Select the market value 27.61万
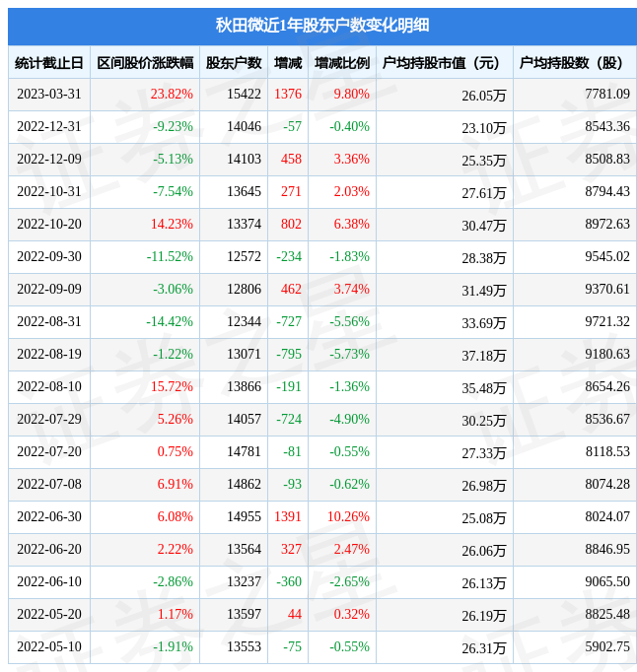Viewport: 637px width, 672px height. click(484, 193)
